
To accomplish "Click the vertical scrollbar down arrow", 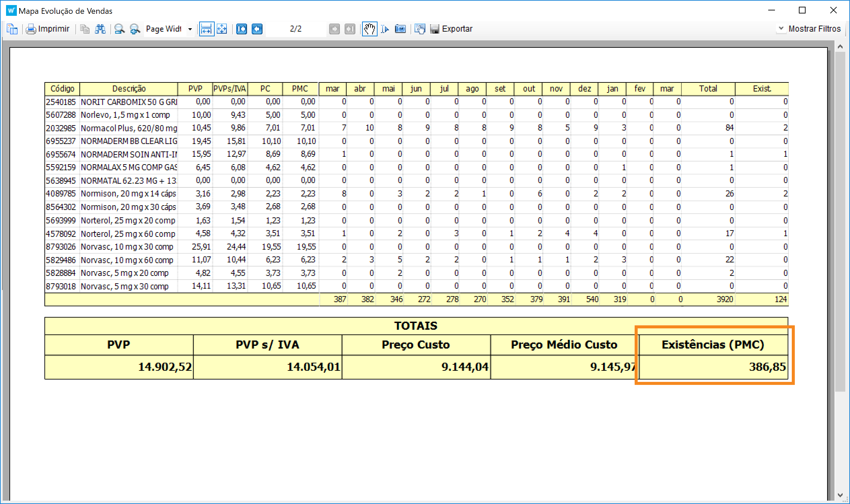I will (840, 495).
